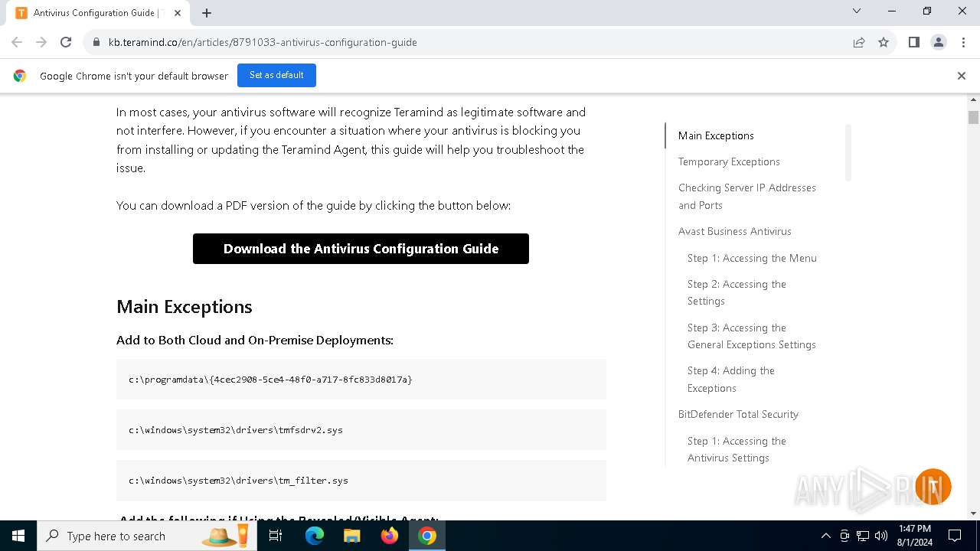Open the network status tray icon
This screenshot has width=980, height=551.
pyautogui.click(x=863, y=536)
